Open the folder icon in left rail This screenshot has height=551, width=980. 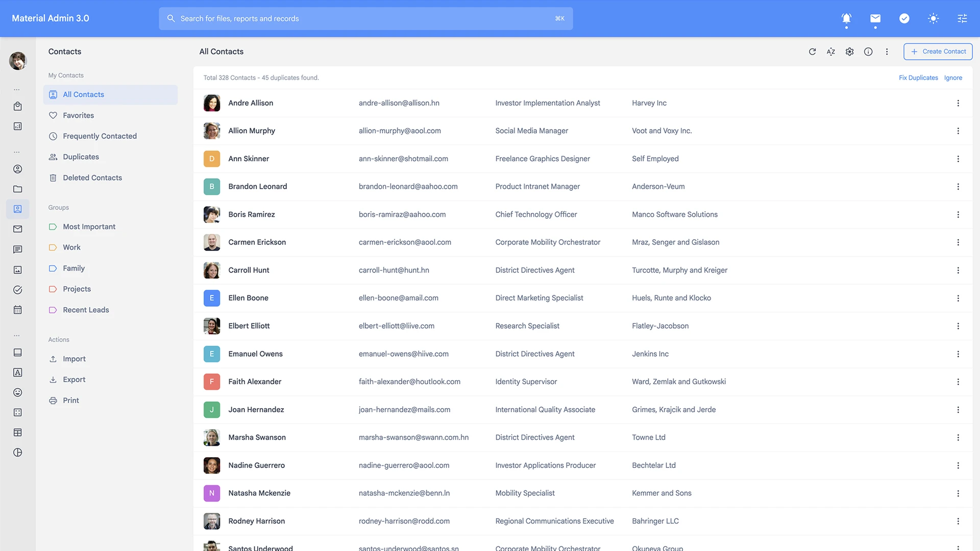click(17, 189)
